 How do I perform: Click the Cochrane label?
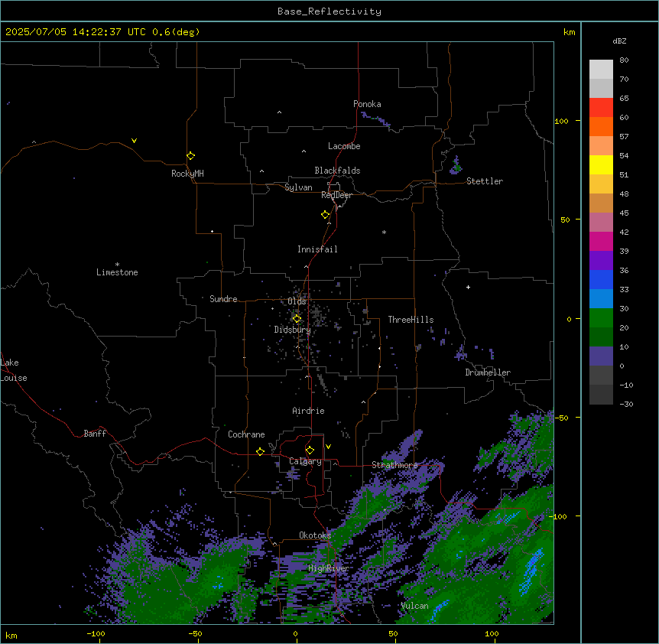click(246, 434)
